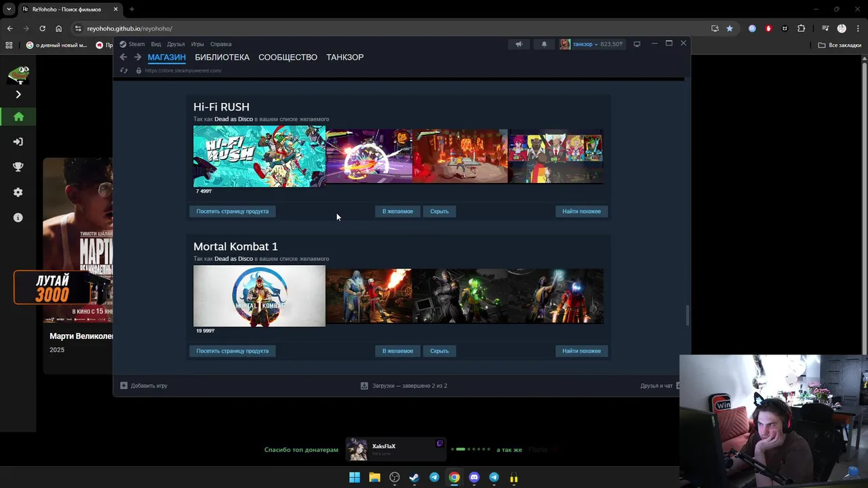Viewport: 868px width, 488px height.
Task: Open the Друзья menu
Action: (176, 44)
